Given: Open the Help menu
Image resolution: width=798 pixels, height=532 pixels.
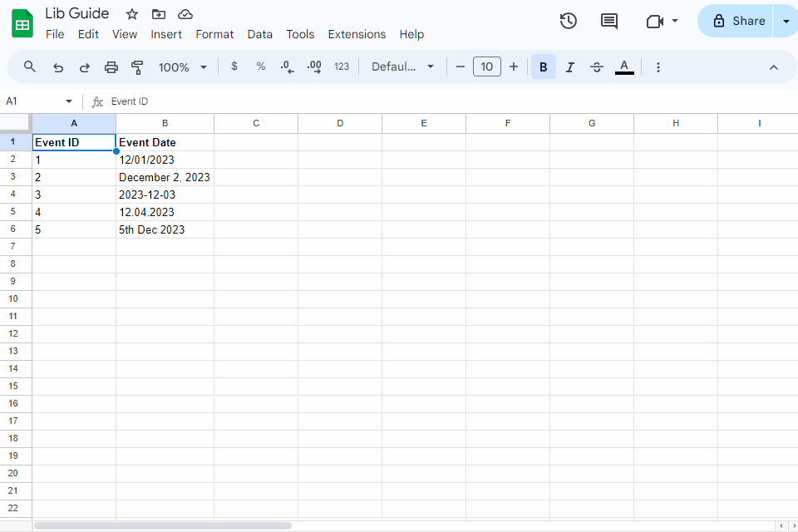Looking at the screenshot, I should pos(411,34).
